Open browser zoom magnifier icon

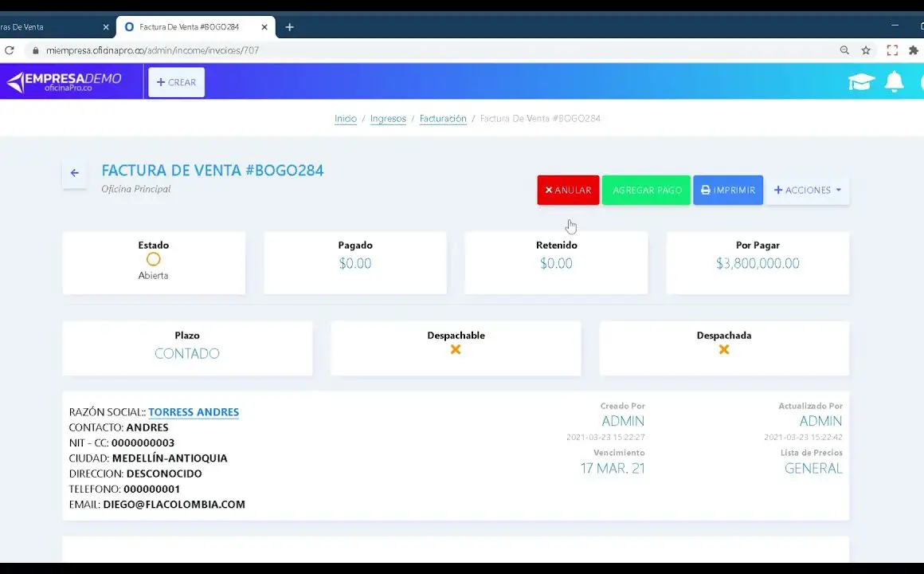coord(844,50)
